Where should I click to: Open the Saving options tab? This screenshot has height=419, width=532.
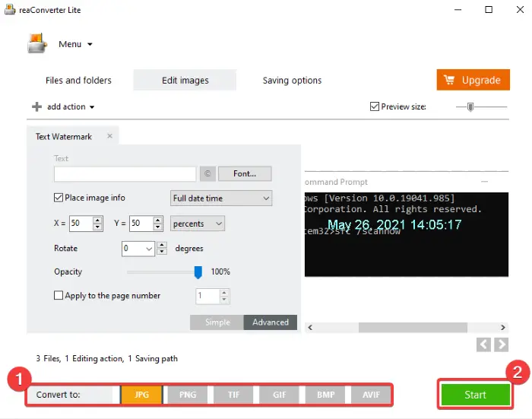[292, 81]
